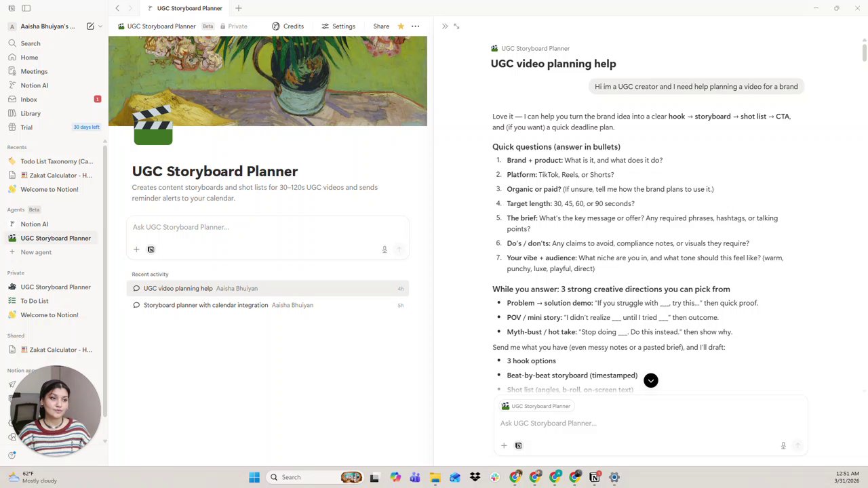
Task: Open Microsoft Teams from the taskbar
Action: point(415,477)
